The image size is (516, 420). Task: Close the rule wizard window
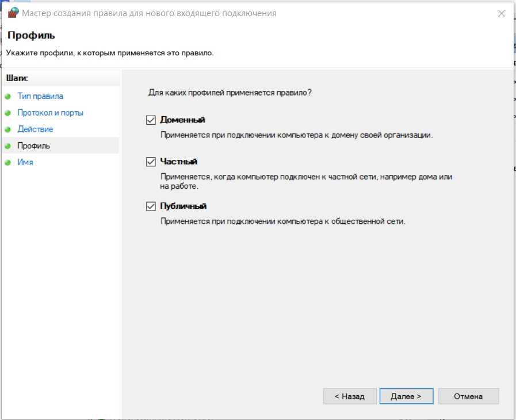tap(502, 13)
